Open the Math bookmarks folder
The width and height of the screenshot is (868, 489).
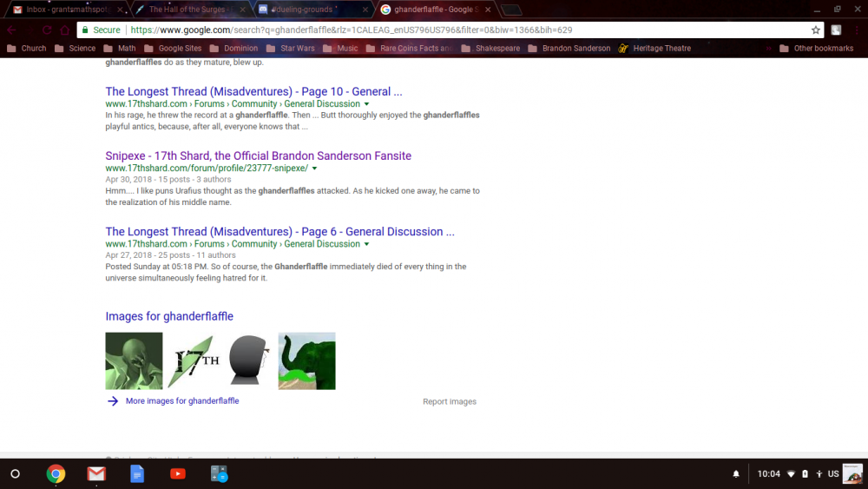120,48
